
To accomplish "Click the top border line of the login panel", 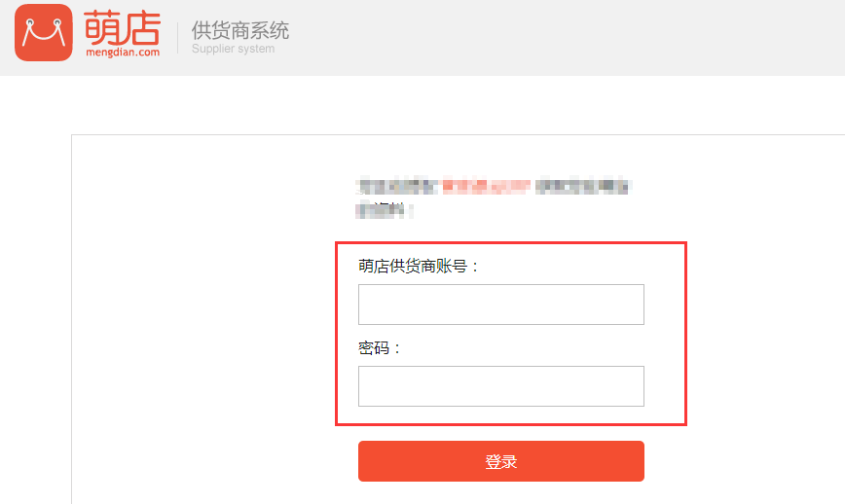I will pos(459,134).
